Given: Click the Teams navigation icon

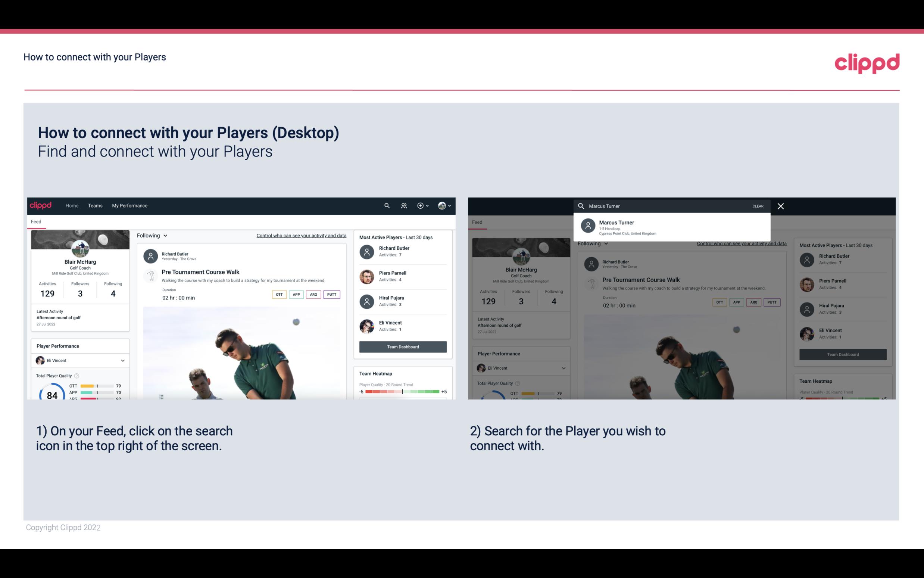Looking at the screenshot, I should tap(94, 205).
